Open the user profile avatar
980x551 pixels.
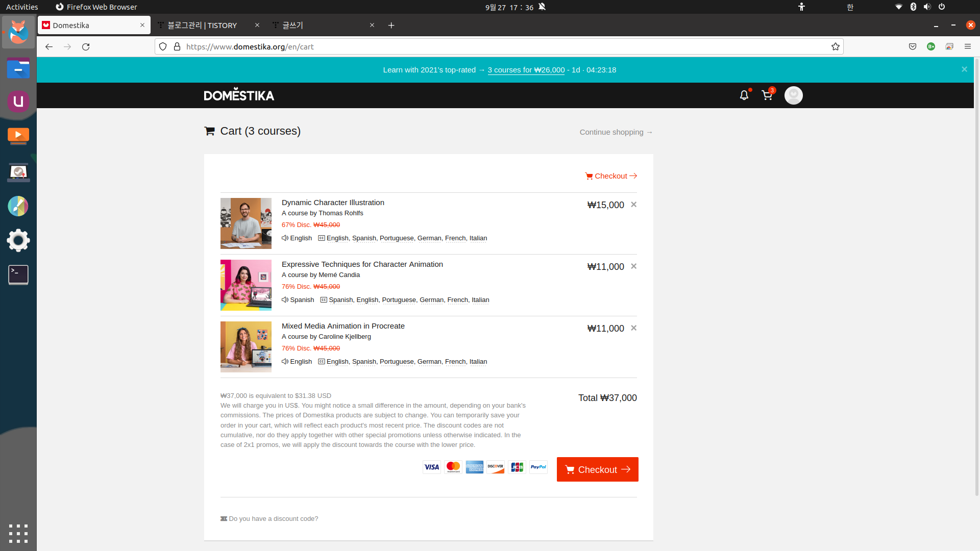793,95
